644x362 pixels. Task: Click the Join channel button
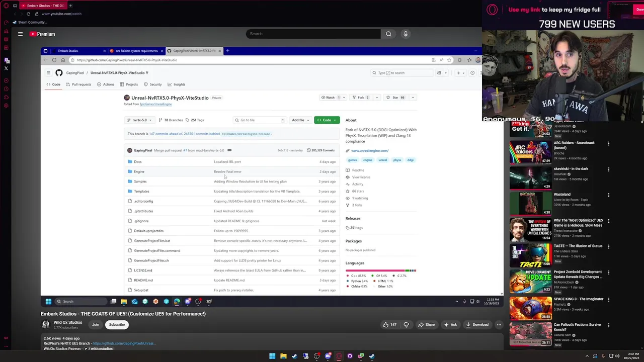96,325
